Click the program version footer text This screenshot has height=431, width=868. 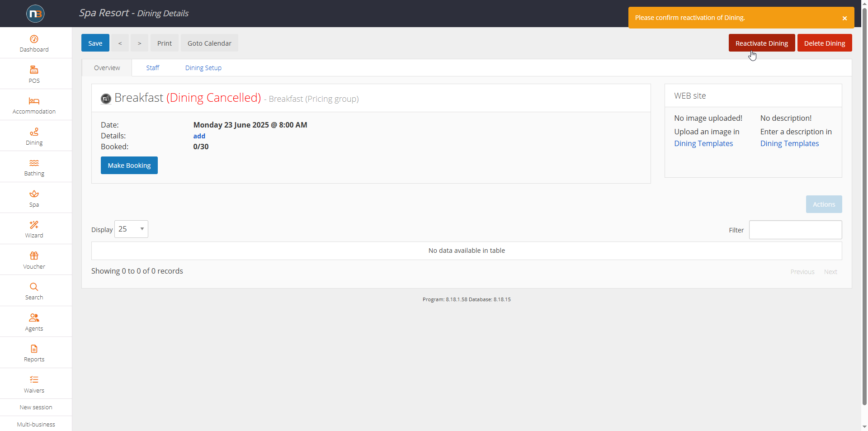coord(467,299)
